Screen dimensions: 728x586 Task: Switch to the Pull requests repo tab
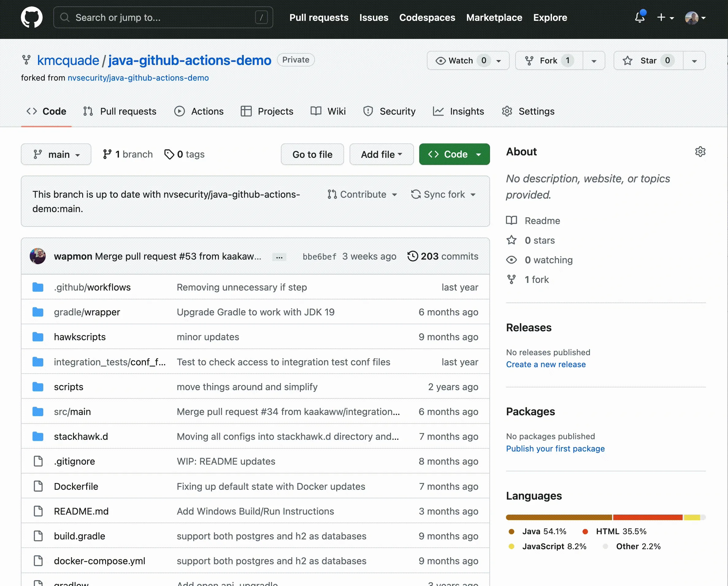[x=120, y=111]
